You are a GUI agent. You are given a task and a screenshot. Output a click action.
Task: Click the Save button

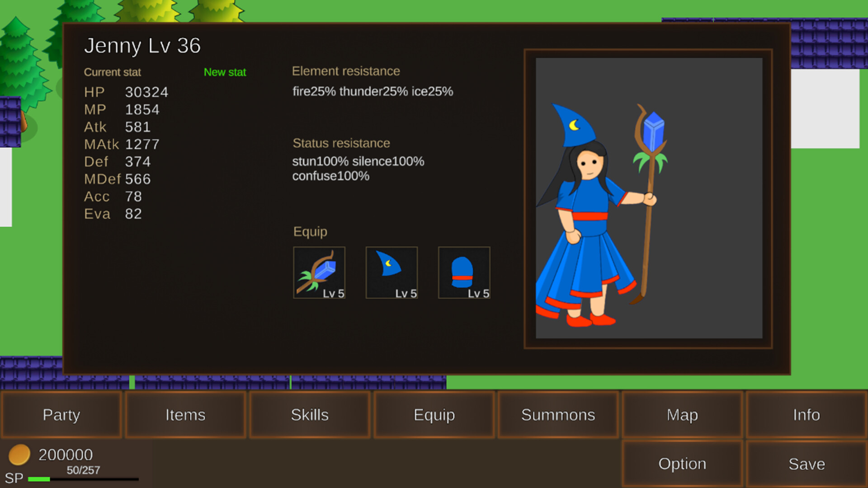point(806,464)
